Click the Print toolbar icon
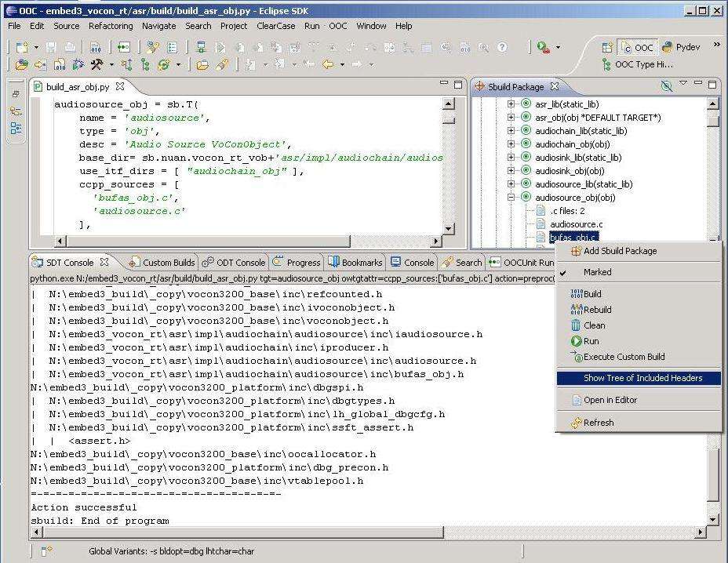This screenshot has width=728, height=563. 70,47
